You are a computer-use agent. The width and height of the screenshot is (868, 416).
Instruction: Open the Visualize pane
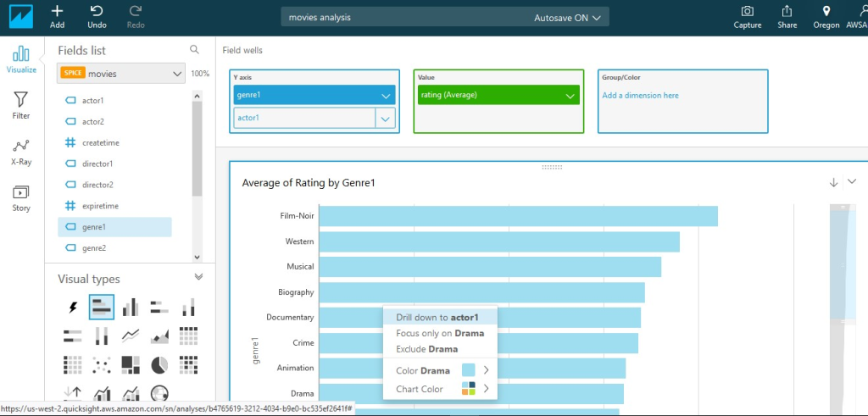click(x=21, y=60)
